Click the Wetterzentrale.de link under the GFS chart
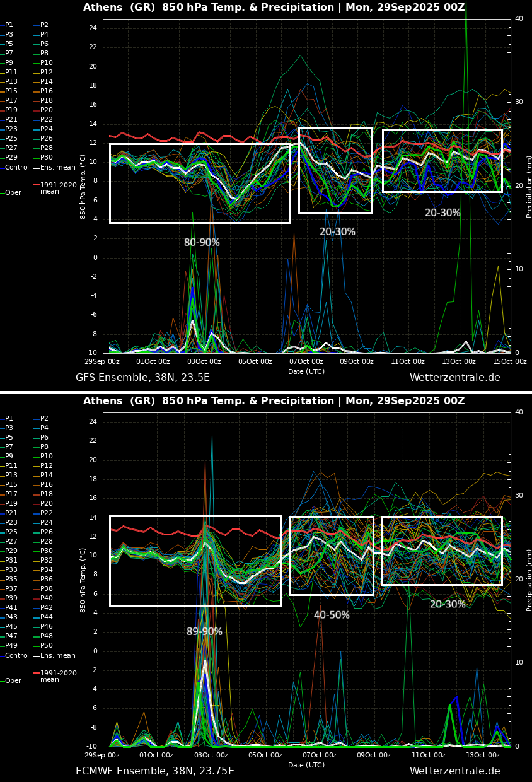Screen dimensions: 532x782 454,378
